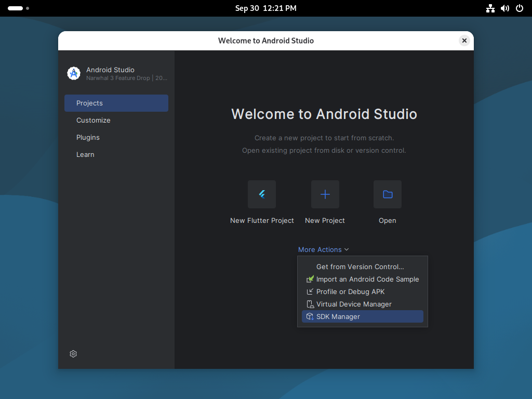532x399 pixels.
Task: Click the Activities pill in top-left corner
Action: (16, 8)
